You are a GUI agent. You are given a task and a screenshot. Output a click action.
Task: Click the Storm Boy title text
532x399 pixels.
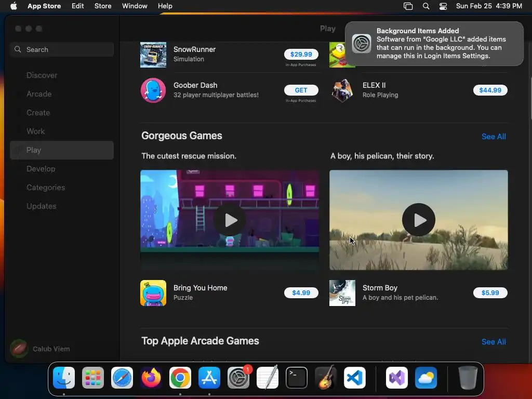(380, 288)
